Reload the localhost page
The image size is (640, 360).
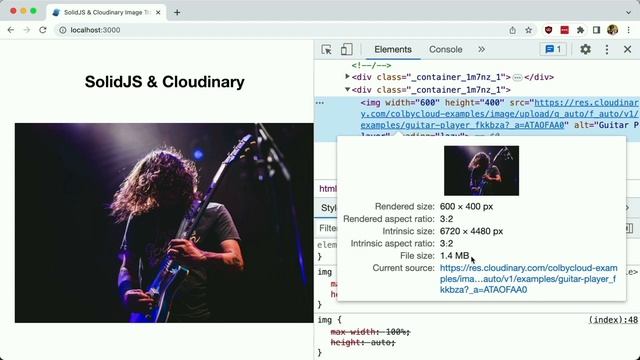coord(43,30)
